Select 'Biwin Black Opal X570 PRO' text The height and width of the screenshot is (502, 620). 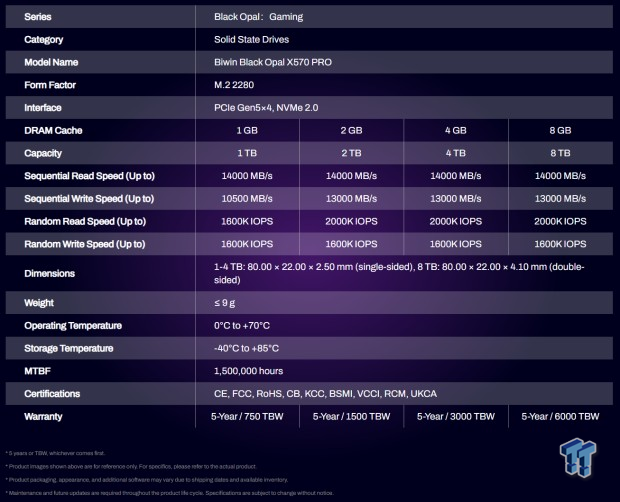tap(273, 62)
